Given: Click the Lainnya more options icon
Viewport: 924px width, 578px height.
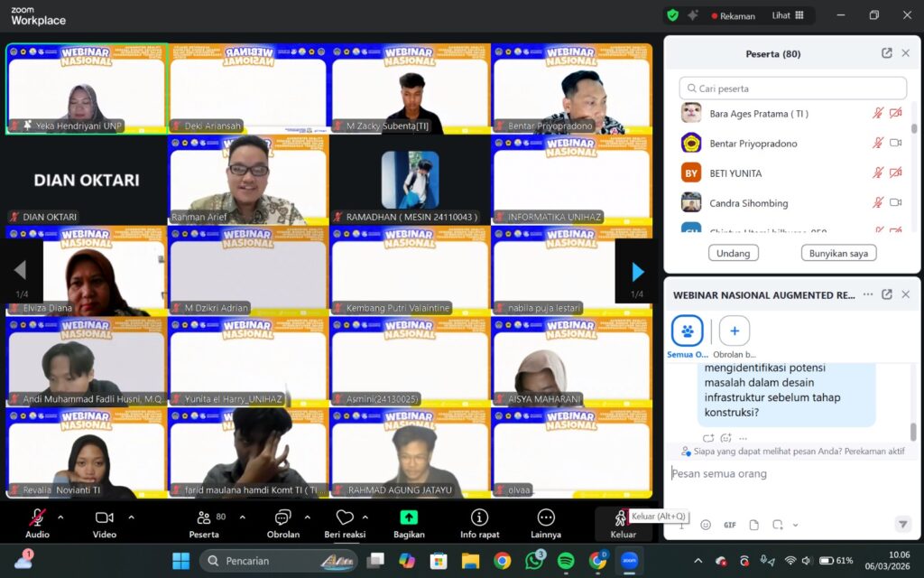Looking at the screenshot, I should click(x=546, y=517).
